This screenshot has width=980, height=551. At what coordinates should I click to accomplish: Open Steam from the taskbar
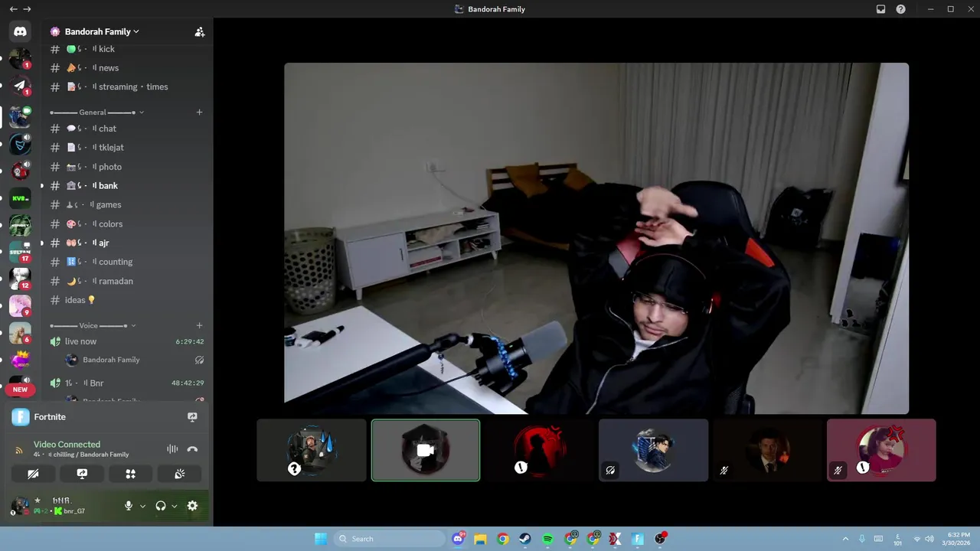point(525,539)
